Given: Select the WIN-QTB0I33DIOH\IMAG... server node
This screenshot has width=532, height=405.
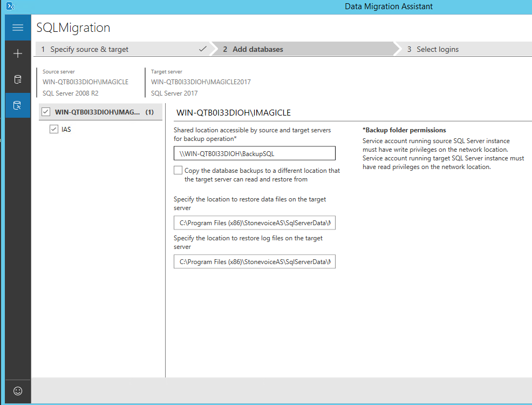Looking at the screenshot, I should [x=97, y=112].
